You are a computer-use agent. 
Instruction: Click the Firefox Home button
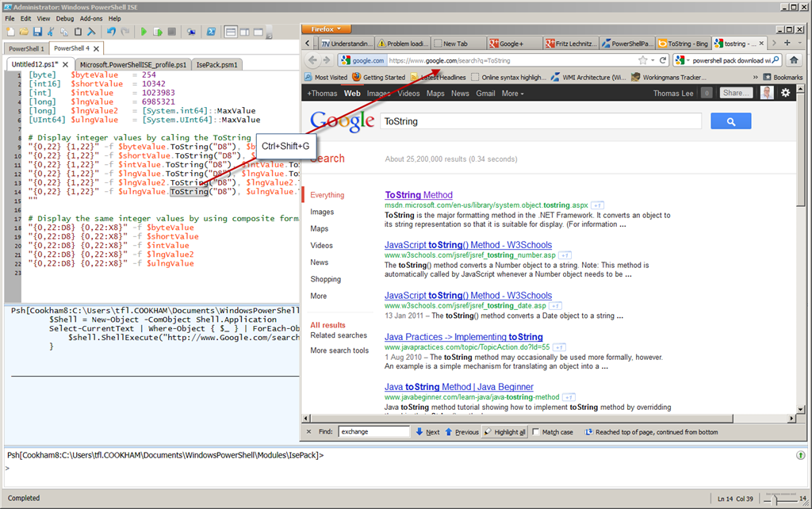(793, 60)
